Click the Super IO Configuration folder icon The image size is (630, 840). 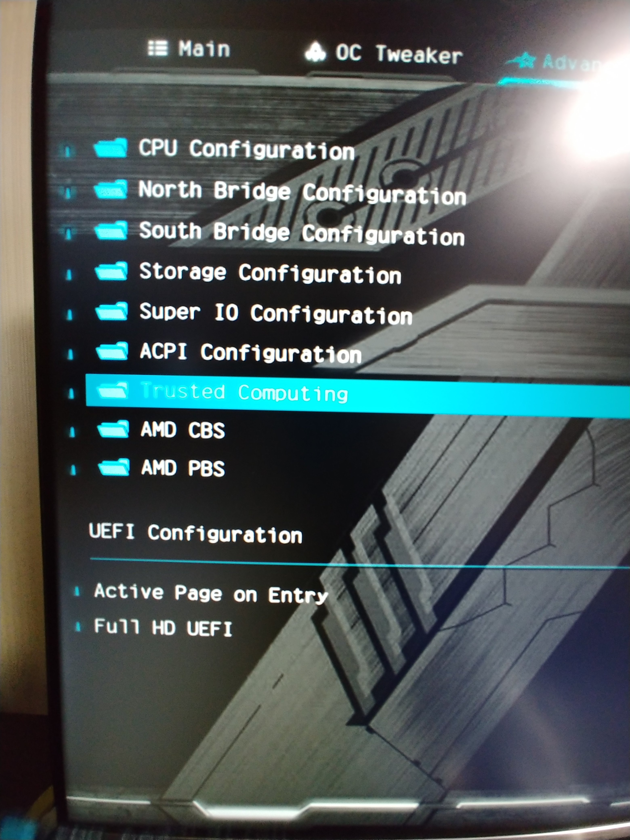pyautogui.click(x=112, y=311)
